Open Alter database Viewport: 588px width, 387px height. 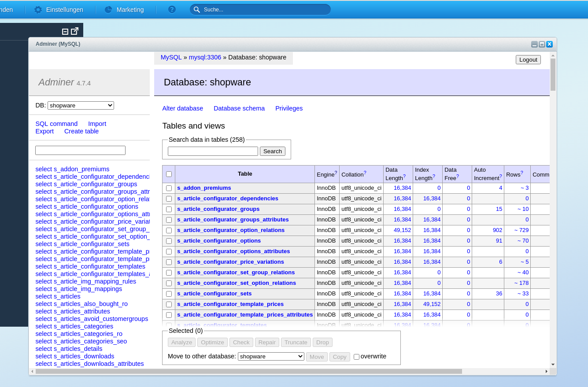[x=182, y=108]
